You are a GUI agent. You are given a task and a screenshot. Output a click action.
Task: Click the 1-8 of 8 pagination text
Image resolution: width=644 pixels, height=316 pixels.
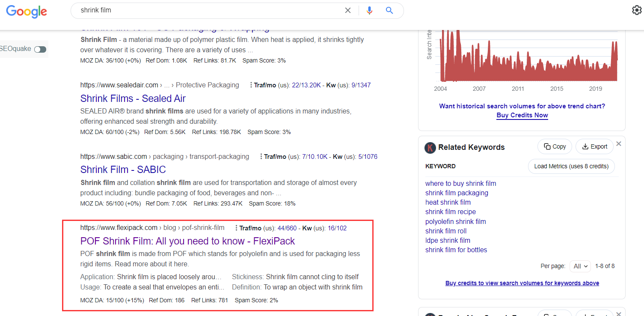pyautogui.click(x=605, y=266)
